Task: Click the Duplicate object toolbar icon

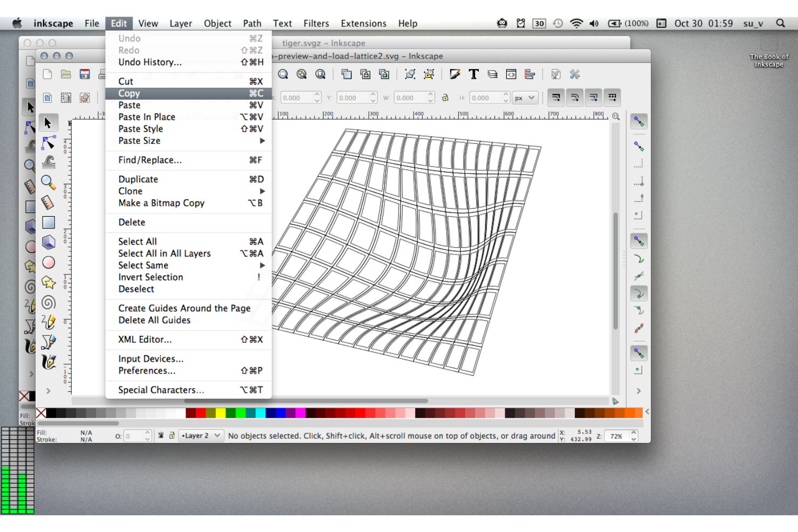Action: [347, 74]
